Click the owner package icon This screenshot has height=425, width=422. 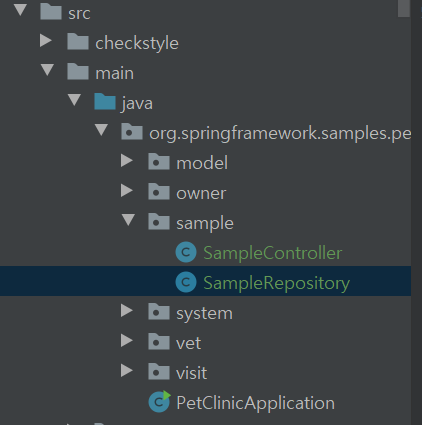pyautogui.click(x=159, y=192)
